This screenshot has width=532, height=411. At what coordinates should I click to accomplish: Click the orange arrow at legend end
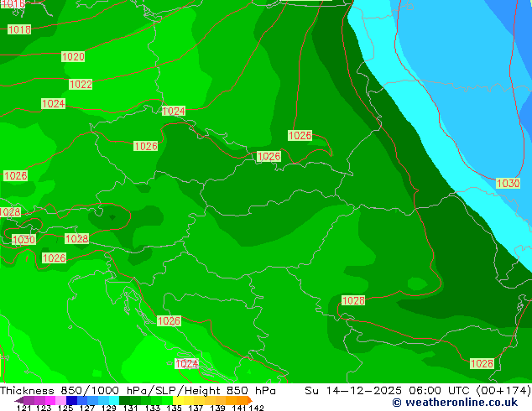coord(250,400)
